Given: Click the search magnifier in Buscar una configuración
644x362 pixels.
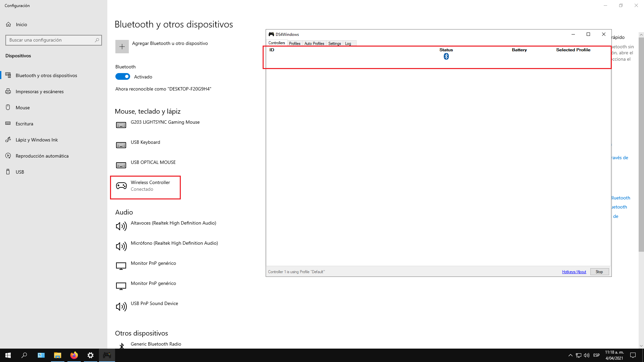Looking at the screenshot, I should click(x=97, y=40).
